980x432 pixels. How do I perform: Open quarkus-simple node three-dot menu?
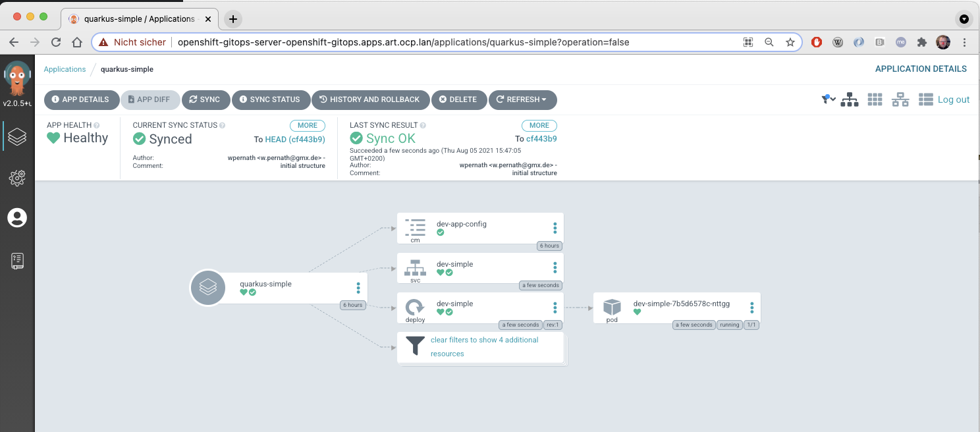(358, 288)
